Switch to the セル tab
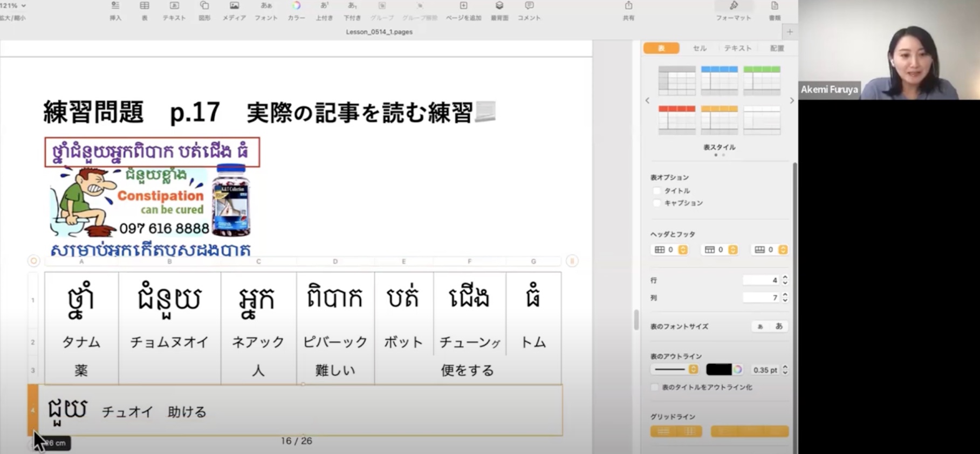This screenshot has height=454, width=980. (700, 49)
